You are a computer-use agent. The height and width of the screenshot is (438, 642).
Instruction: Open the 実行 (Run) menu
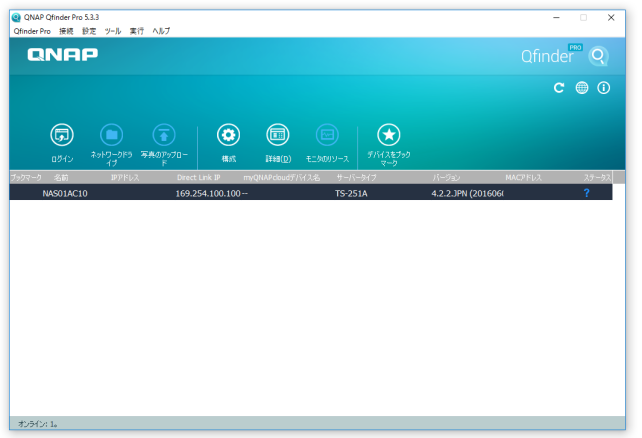tap(137, 31)
